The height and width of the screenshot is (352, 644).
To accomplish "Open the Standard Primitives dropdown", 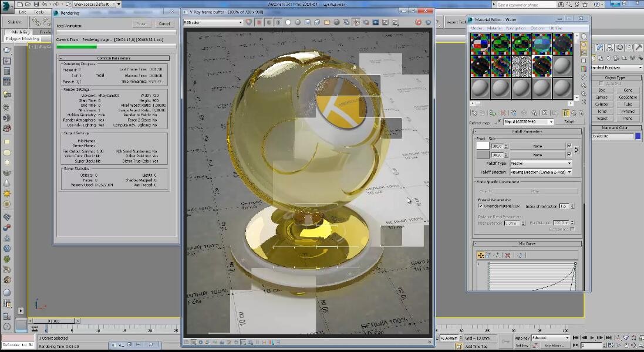I will tap(616, 67).
